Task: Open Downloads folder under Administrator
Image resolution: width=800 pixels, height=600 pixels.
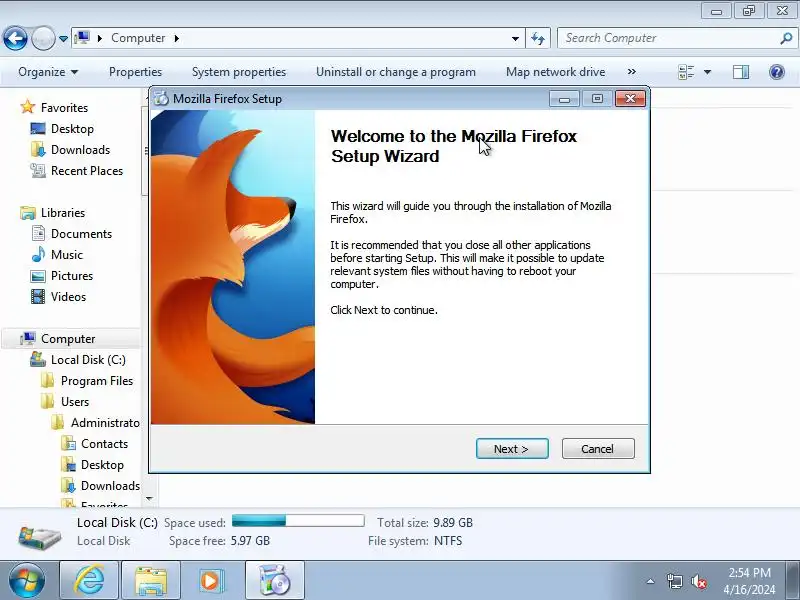Action: (x=110, y=486)
